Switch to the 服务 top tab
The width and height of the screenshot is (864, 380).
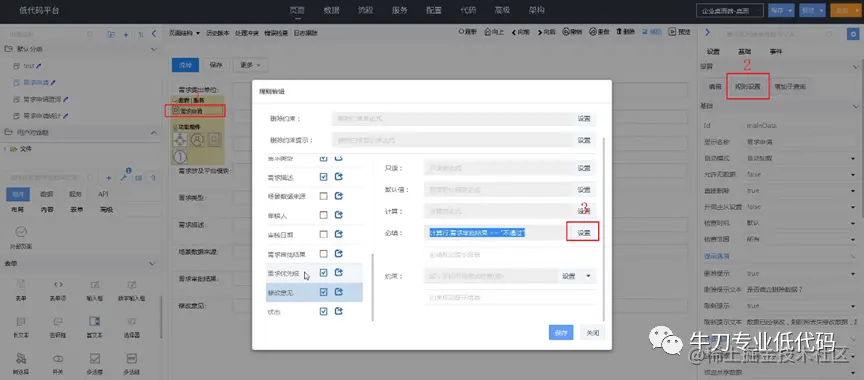tap(399, 10)
